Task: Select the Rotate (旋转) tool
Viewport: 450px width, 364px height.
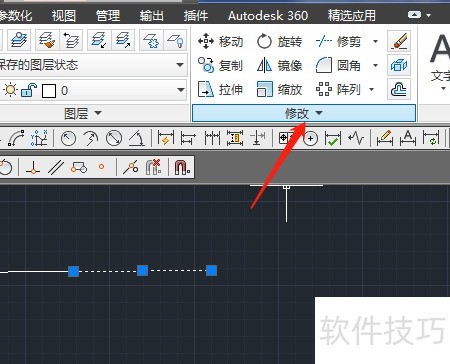Action: point(280,41)
